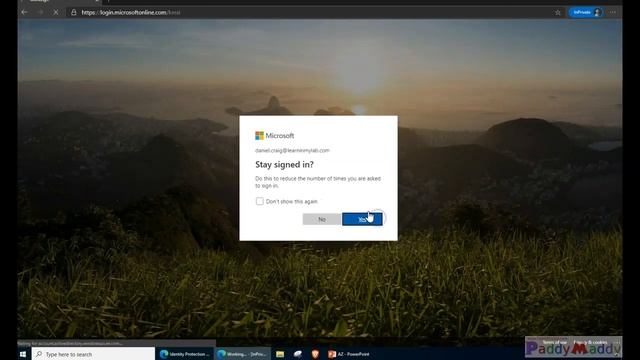
Task: Click the "Stay signed in?" heading
Action: [284, 164]
